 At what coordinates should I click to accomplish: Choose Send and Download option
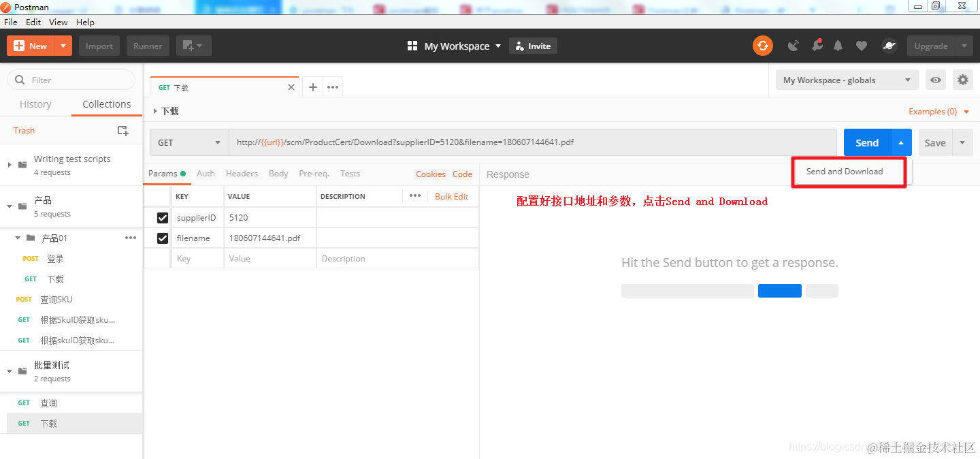(x=845, y=172)
